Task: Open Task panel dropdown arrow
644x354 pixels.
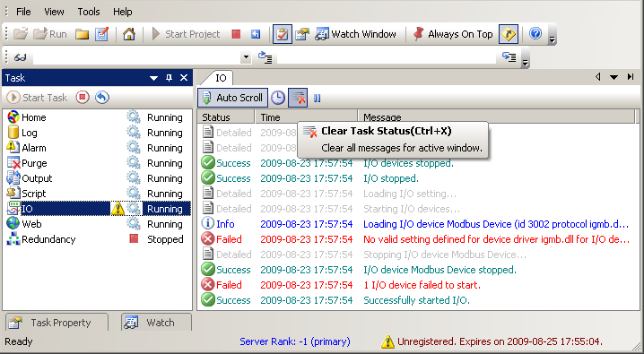Action: coord(153,78)
